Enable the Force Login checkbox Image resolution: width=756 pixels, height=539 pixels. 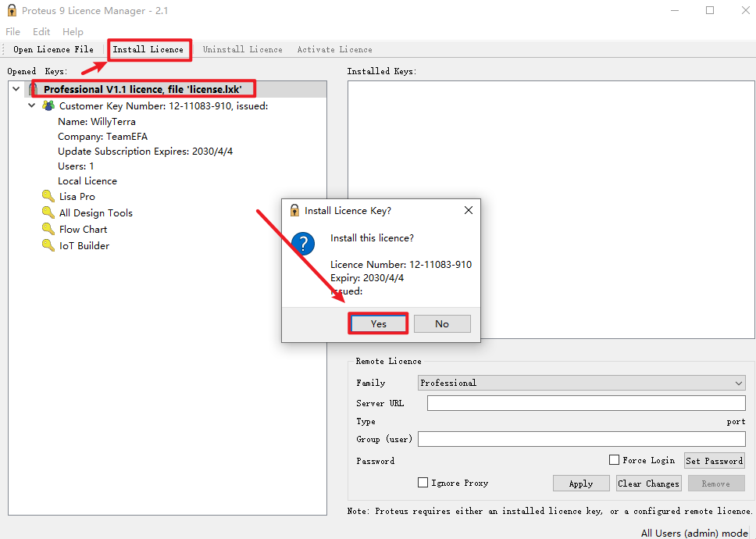pyautogui.click(x=614, y=460)
